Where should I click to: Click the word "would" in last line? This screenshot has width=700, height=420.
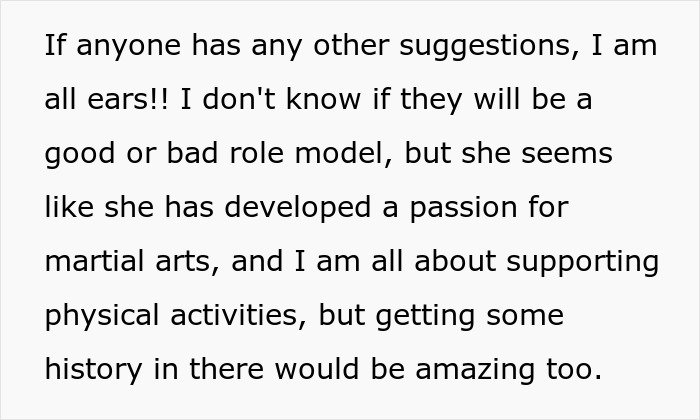(x=317, y=369)
